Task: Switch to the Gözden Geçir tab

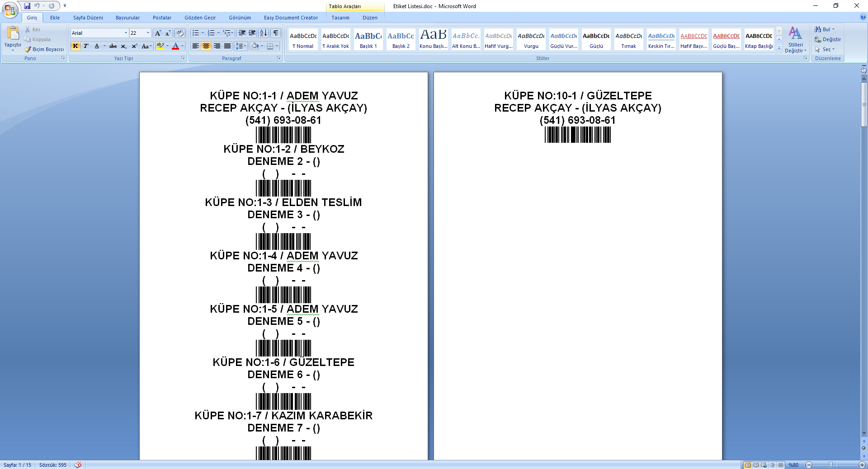Action: (200, 18)
